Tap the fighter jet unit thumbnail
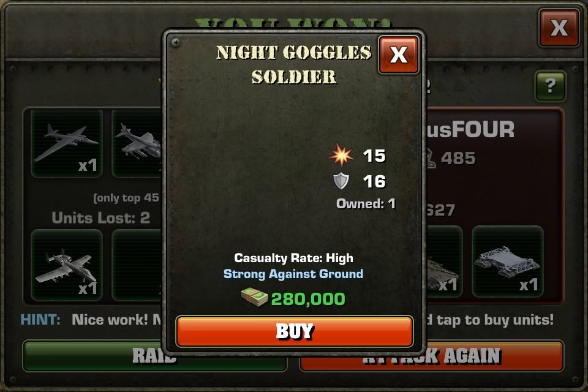The height and width of the screenshot is (392, 588). click(137, 144)
